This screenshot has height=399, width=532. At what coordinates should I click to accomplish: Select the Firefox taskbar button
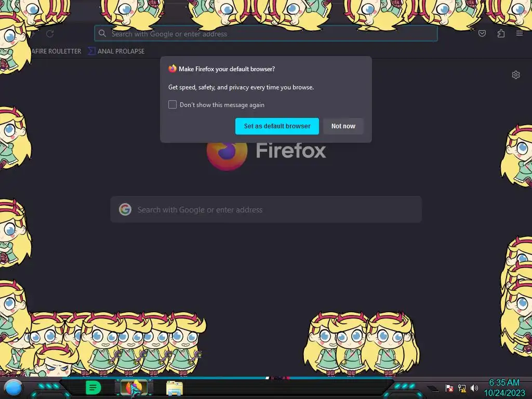pos(135,388)
